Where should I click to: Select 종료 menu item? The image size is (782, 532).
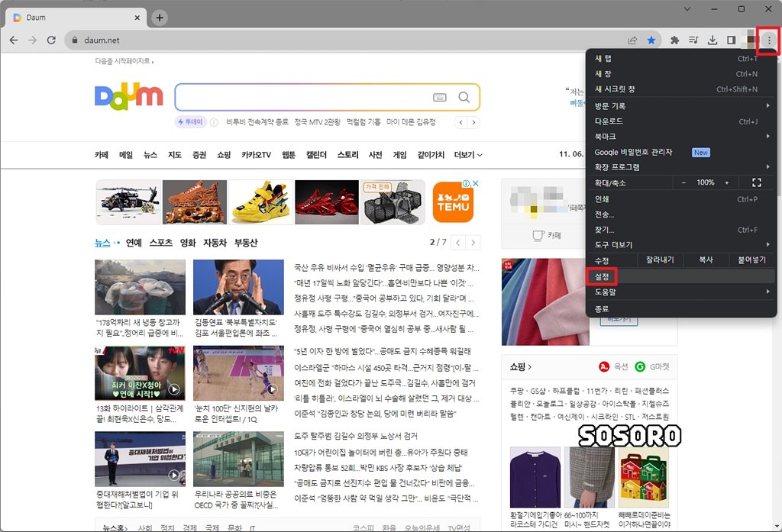pos(680,308)
